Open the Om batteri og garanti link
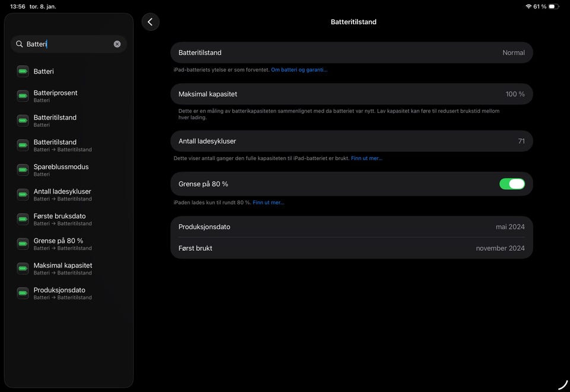570x392 pixels. pyautogui.click(x=299, y=70)
